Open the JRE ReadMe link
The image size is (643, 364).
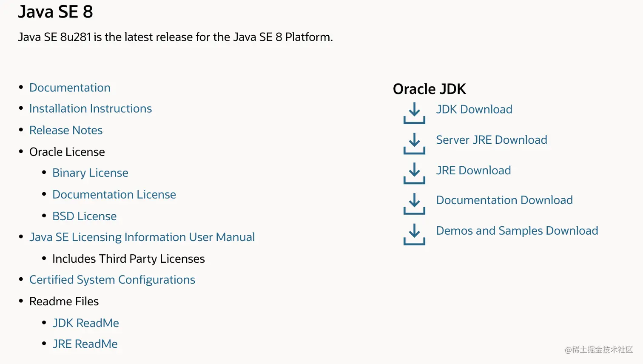(85, 344)
